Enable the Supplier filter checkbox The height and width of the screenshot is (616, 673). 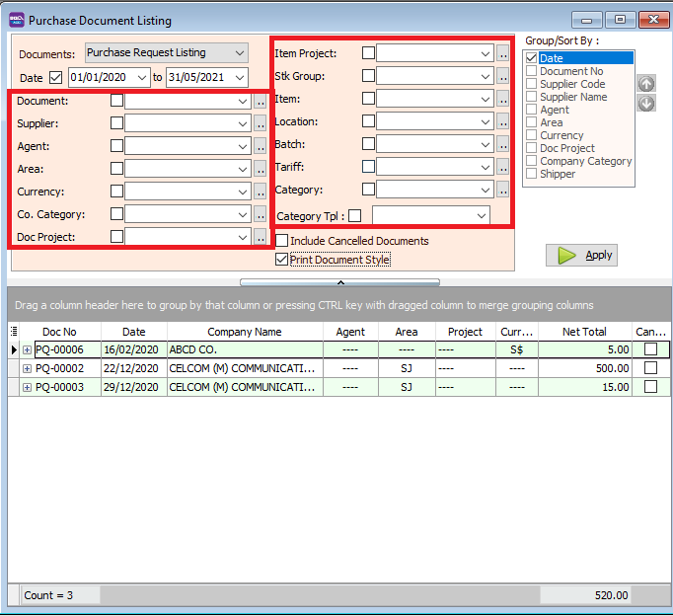click(116, 123)
